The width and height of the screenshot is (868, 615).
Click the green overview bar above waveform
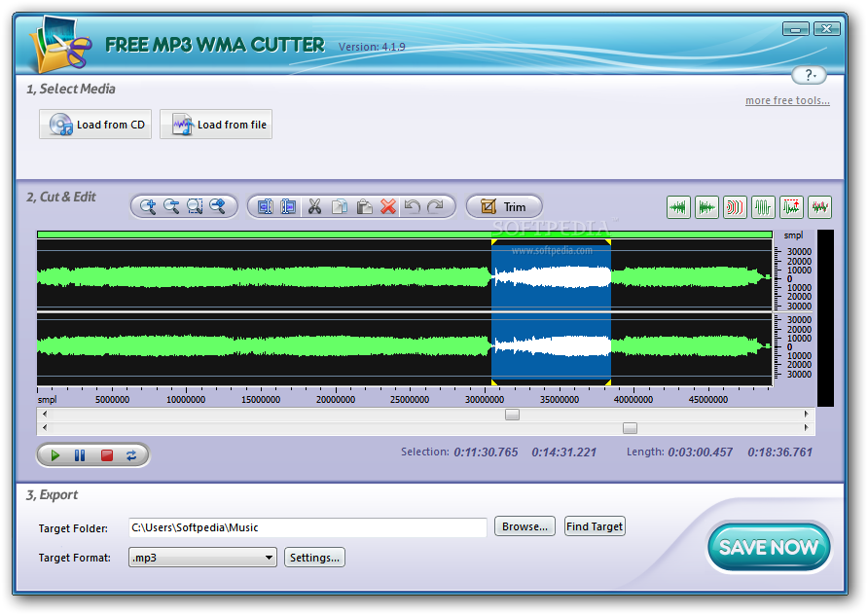pyautogui.click(x=404, y=235)
